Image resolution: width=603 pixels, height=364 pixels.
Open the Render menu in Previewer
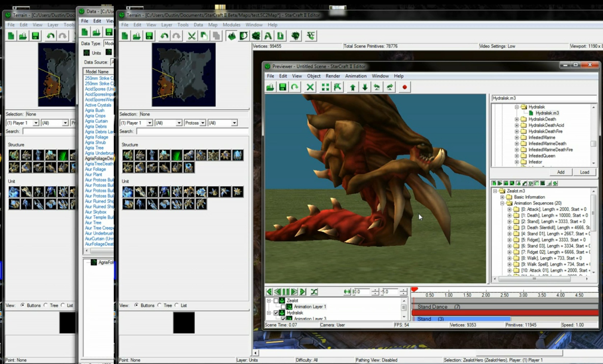pos(333,76)
